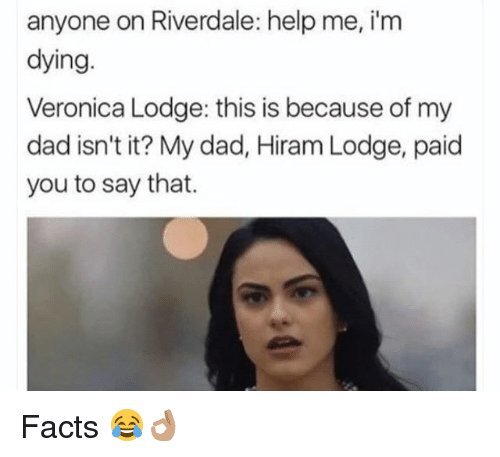This screenshot has width=500, height=457.
Task: Click the laughing crying emoji
Action: coord(127,425)
